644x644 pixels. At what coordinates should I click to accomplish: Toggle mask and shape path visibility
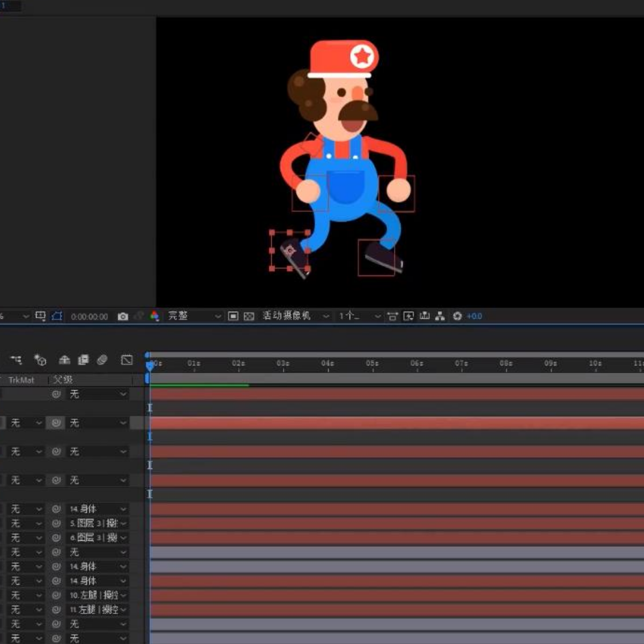(x=57, y=316)
